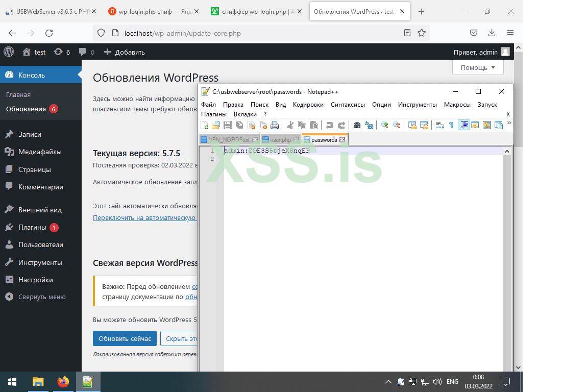Open Записи in WordPress sidebar
The image size is (588, 392).
(30, 134)
